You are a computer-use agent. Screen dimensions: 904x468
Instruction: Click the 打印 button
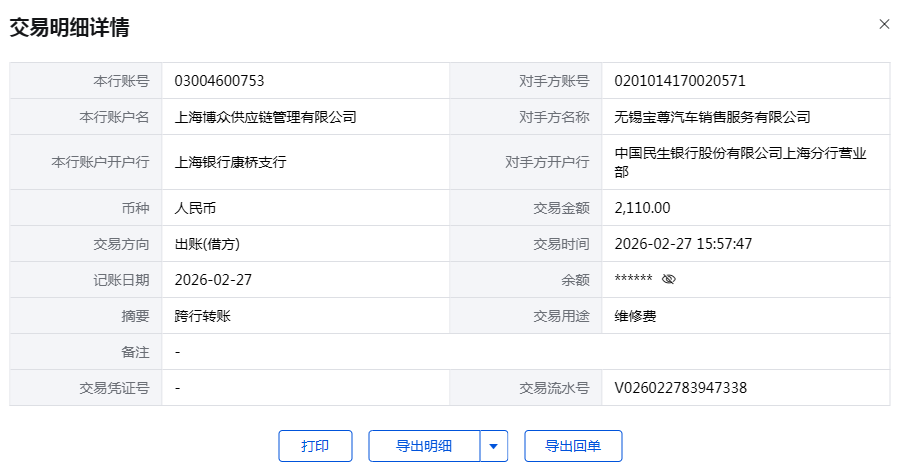tap(315, 446)
